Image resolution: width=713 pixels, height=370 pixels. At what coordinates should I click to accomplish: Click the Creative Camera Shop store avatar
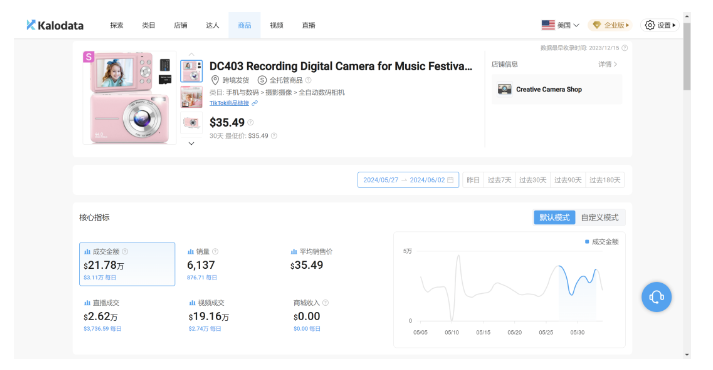coord(504,89)
